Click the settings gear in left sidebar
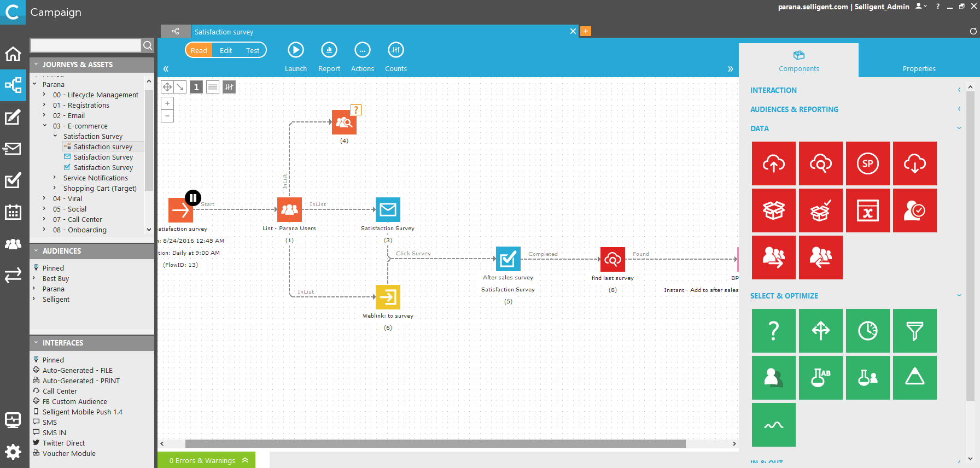The width and height of the screenshot is (980, 468). click(13, 452)
